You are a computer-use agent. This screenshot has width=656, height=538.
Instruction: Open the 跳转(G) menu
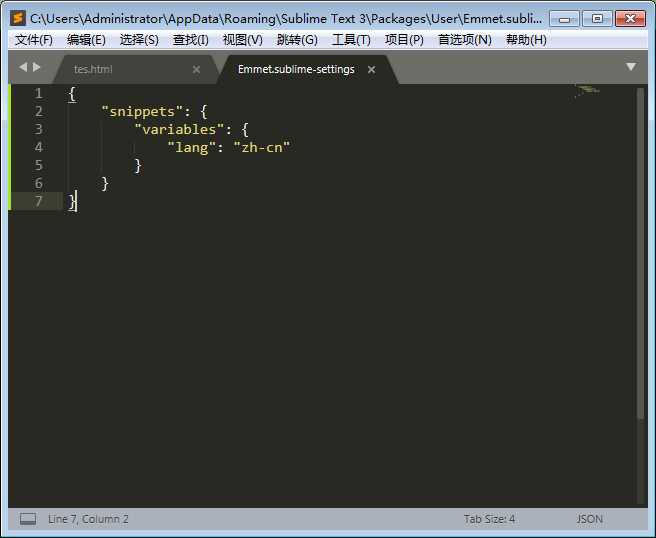pos(297,40)
